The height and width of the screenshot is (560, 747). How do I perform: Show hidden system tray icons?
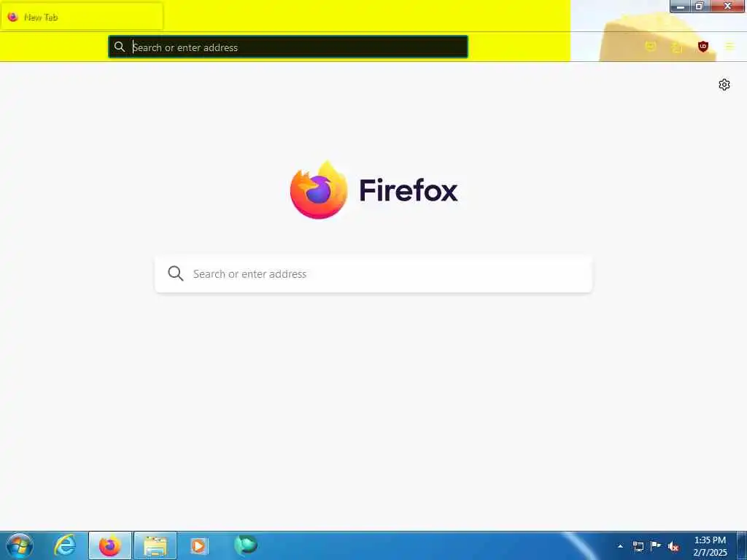point(620,546)
